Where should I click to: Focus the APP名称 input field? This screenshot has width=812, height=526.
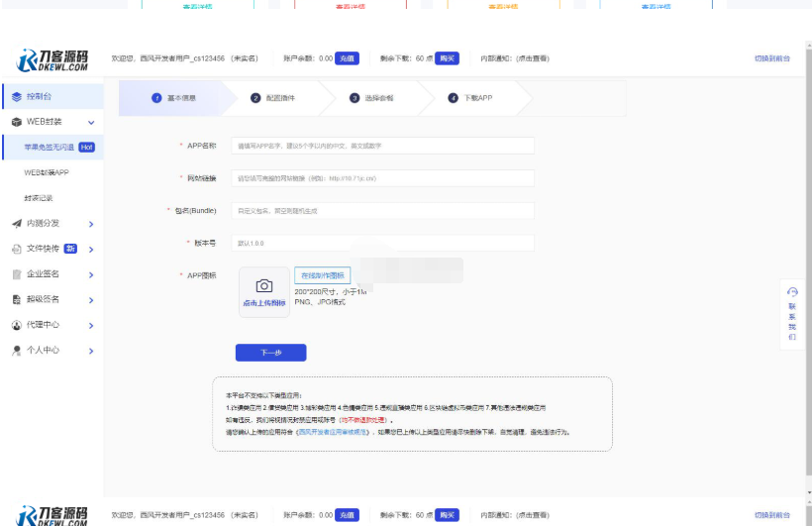382,146
